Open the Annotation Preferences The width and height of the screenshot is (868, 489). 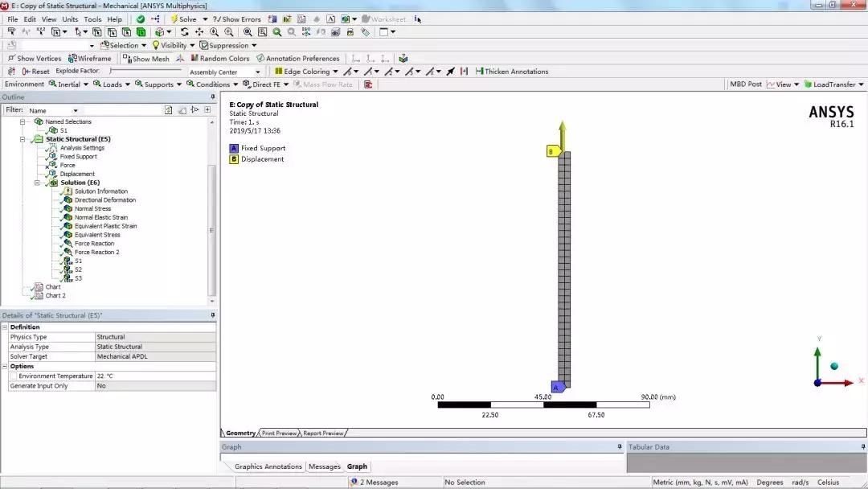coord(298,58)
